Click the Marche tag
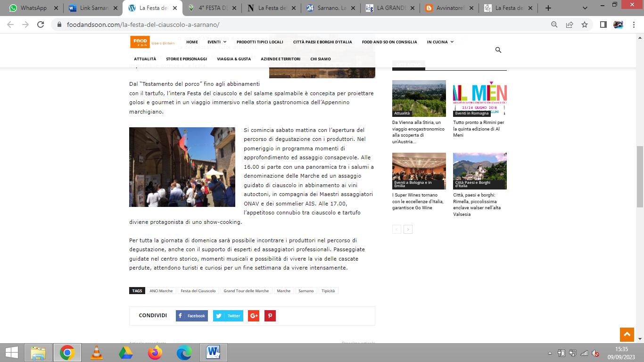Image resolution: width=644 pixels, height=362 pixels. (283, 291)
